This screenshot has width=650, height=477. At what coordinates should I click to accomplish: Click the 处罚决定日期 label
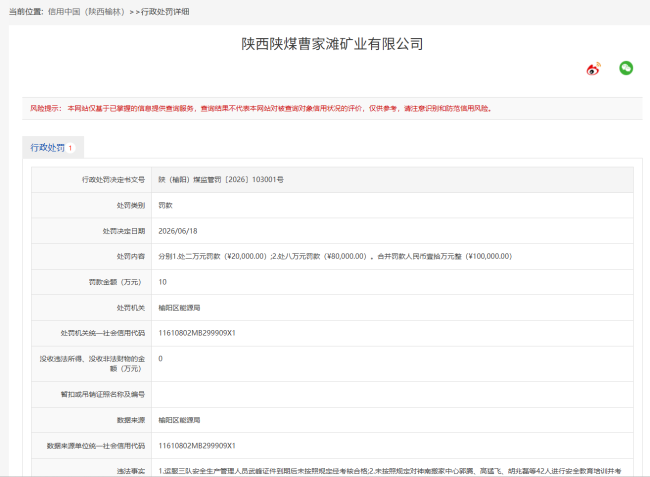(x=124, y=231)
